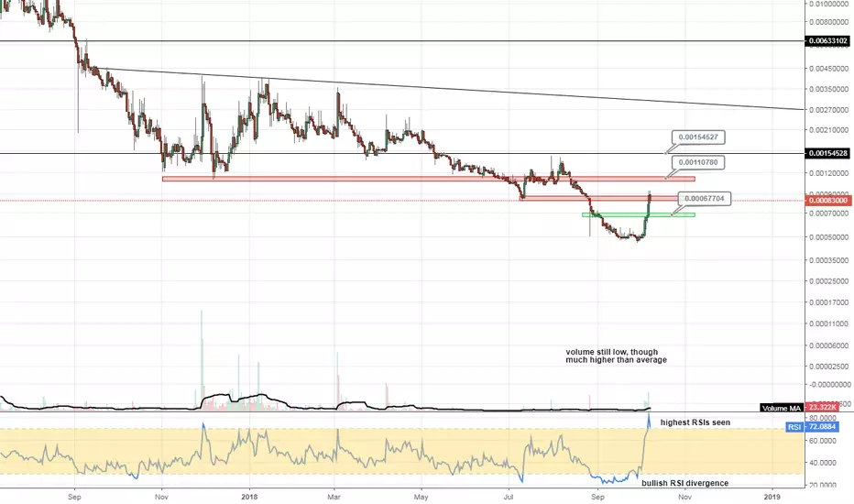Click the 0.00006000 price axis label
The height and width of the screenshot is (504, 854).
tap(828, 345)
